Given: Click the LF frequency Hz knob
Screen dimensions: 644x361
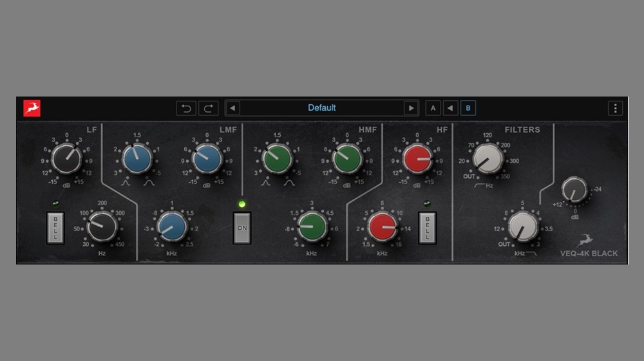Looking at the screenshot, I should coord(102,227).
